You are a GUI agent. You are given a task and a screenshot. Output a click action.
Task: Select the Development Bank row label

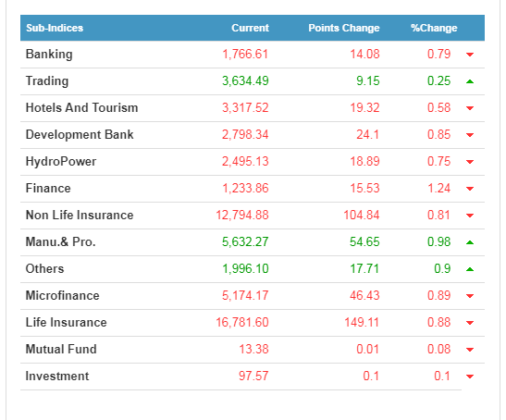(80, 135)
